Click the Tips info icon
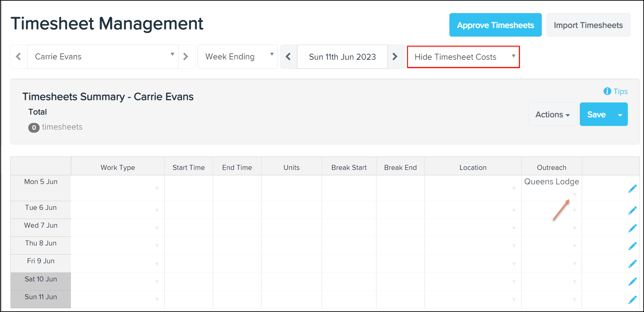Viewport: 644px width, 312px height. pyautogui.click(x=607, y=91)
